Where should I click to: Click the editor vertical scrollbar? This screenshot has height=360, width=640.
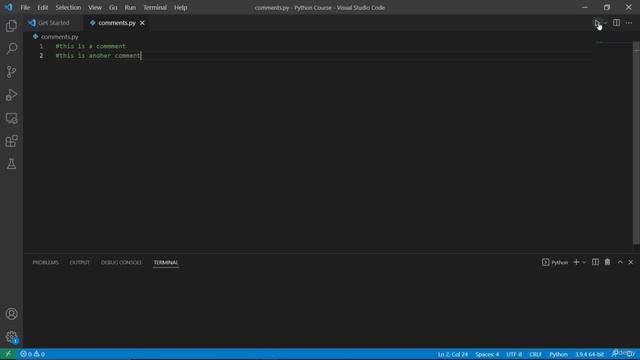(x=636, y=143)
